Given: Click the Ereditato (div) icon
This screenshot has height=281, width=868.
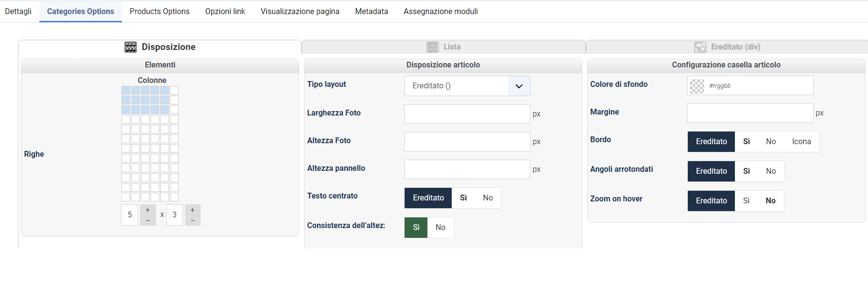Looking at the screenshot, I should [700, 47].
